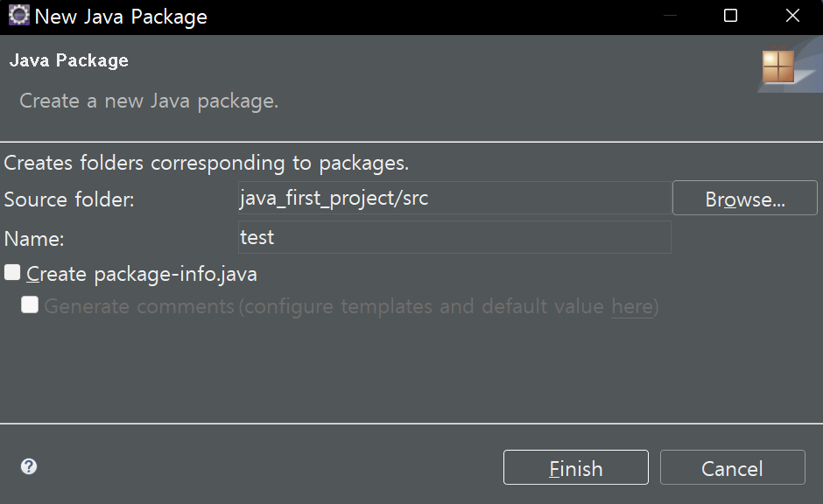Open help via the question mark icon
This screenshot has height=504, width=823.
tap(29, 466)
